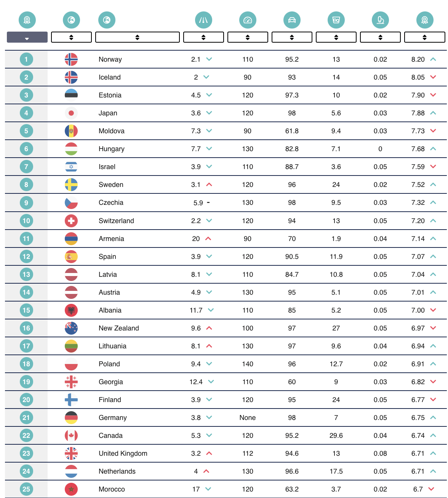448x498 pixels.
Task: Click the award ribbon icon above the score column
Action: click(x=424, y=20)
